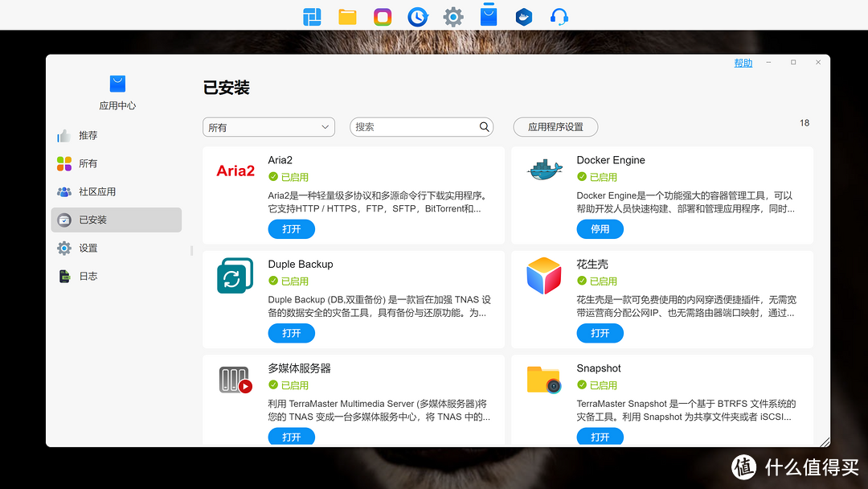The width and height of the screenshot is (868, 489).
Task: Click the 应用中心 icon atop the sidebar
Action: pyautogui.click(x=117, y=83)
